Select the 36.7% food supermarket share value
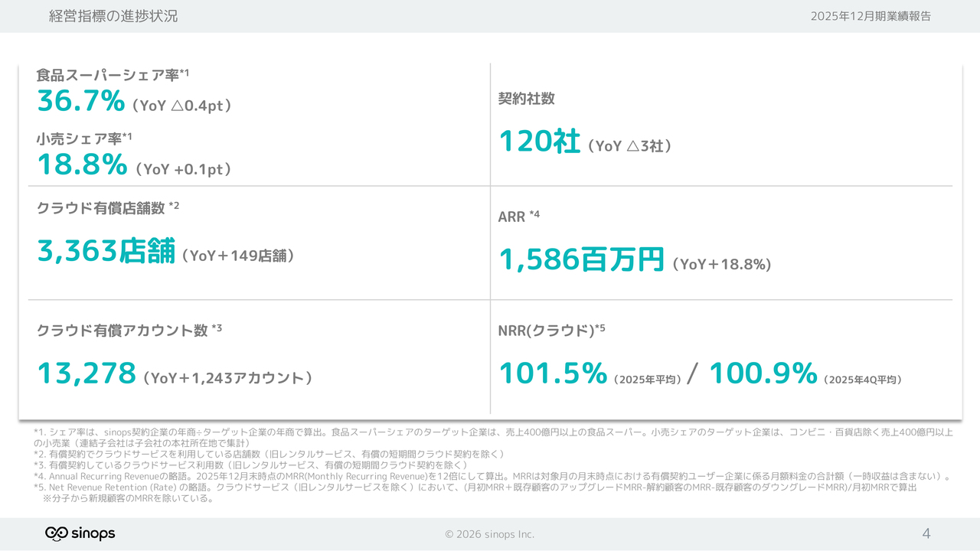980x551 pixels. coord(80,101)
